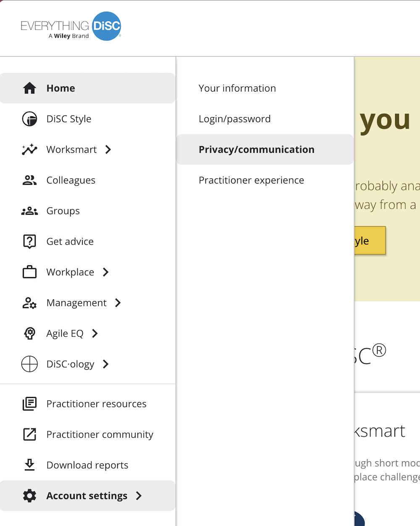Click the Everything DiSC logo
Viewport: 420px width, 526px height.
point(71,26)
